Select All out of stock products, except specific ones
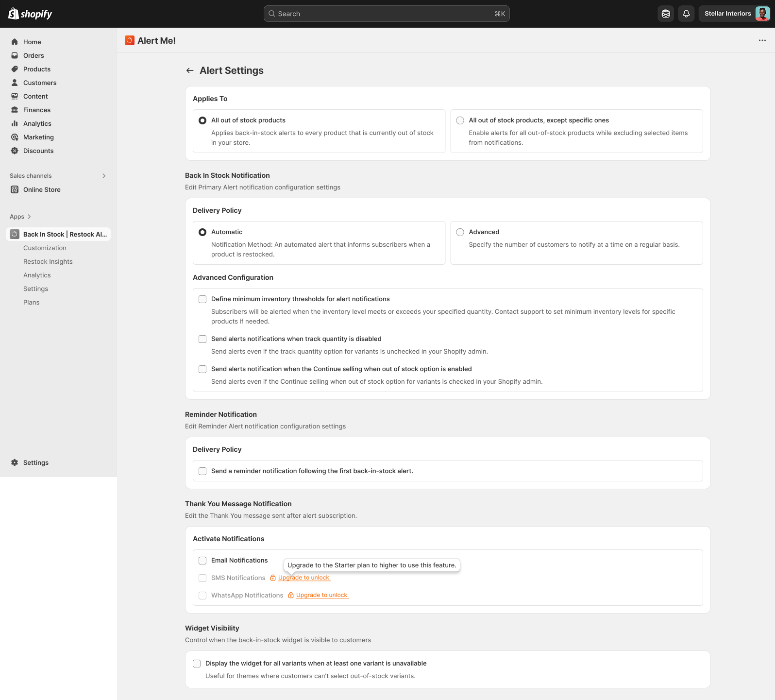Screen dimensions: 775x700 pos(460,120)
